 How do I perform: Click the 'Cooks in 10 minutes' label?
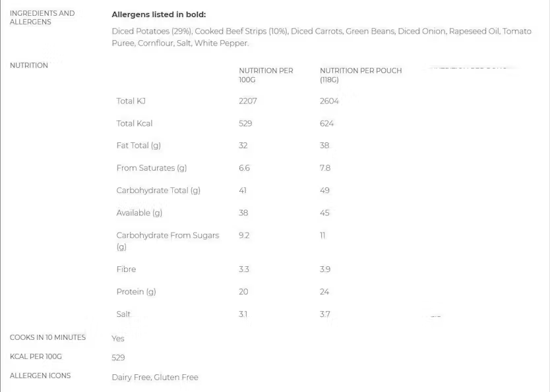tap(47, 337)
